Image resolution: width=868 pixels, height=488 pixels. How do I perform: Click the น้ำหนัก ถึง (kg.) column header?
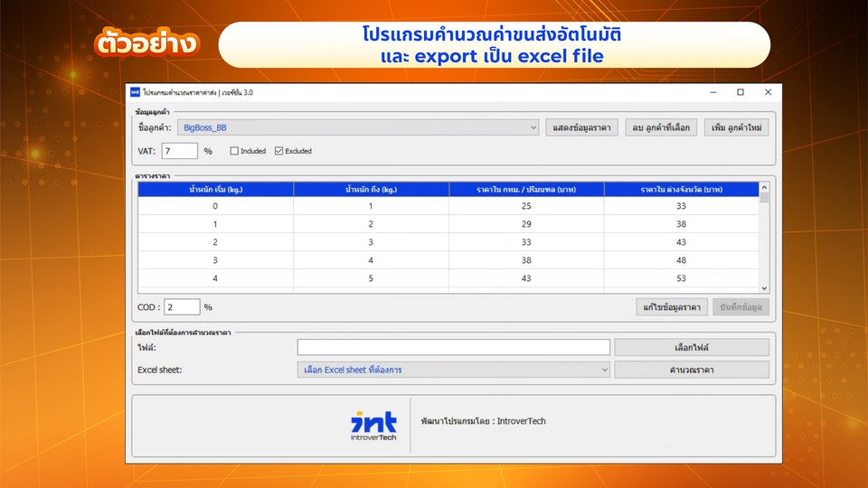pyautogui.click(x=371, y=189)
